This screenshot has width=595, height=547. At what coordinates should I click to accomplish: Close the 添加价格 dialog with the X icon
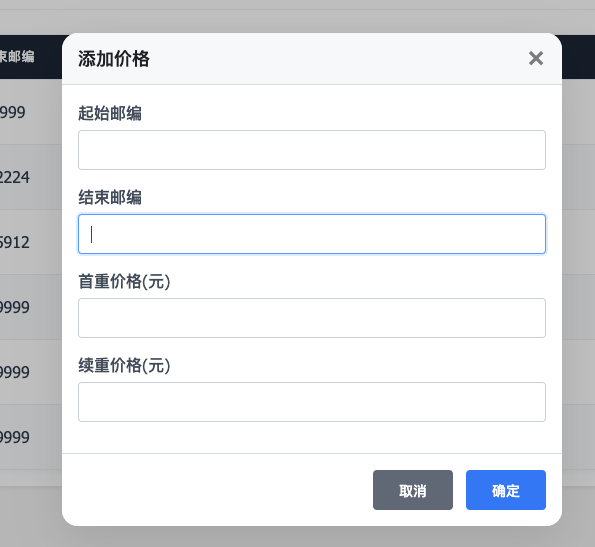536,58
